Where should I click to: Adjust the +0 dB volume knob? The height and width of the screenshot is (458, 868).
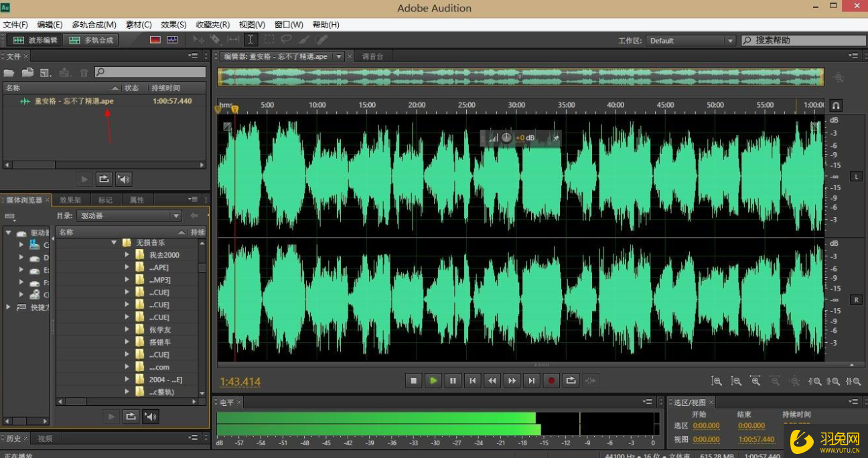506,138
